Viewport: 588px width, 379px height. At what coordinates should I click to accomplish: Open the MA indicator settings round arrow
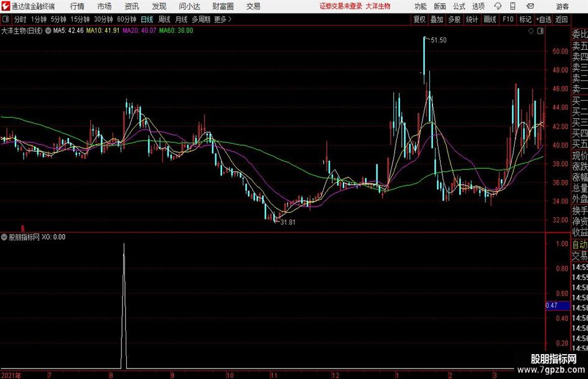point(48,30)
